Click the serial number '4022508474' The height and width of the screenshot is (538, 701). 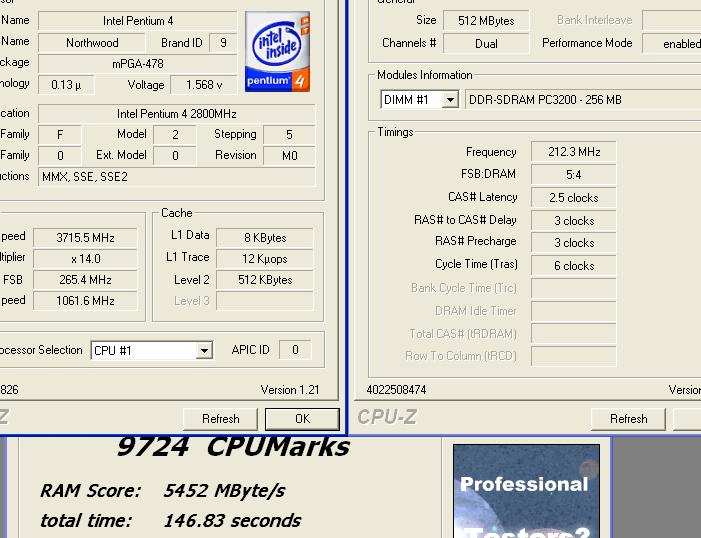396,390
